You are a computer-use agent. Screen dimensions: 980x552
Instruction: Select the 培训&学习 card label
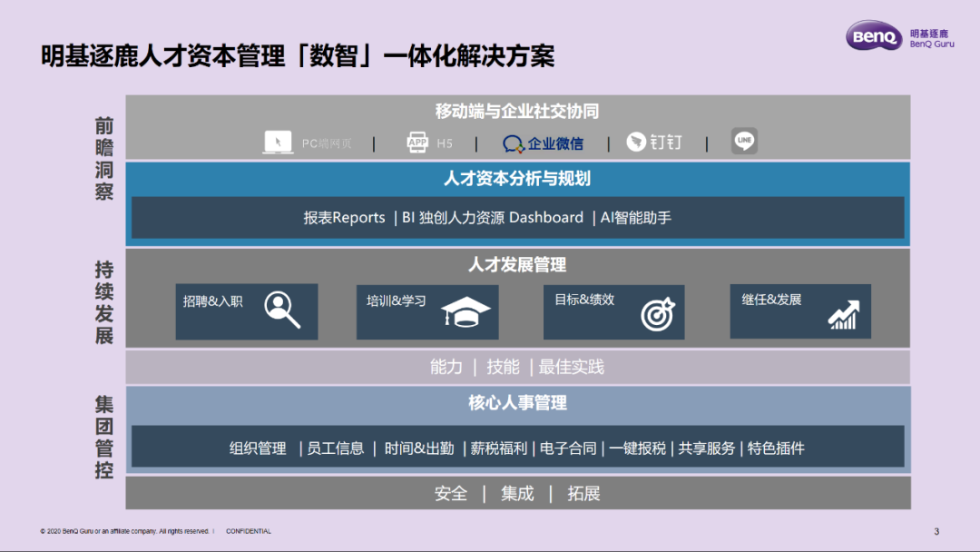point(396,301)
